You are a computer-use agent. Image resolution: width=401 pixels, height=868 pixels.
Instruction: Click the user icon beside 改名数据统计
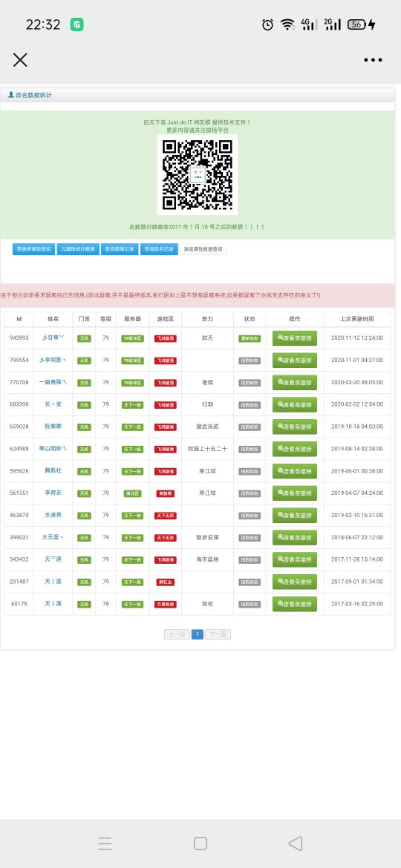11,95
